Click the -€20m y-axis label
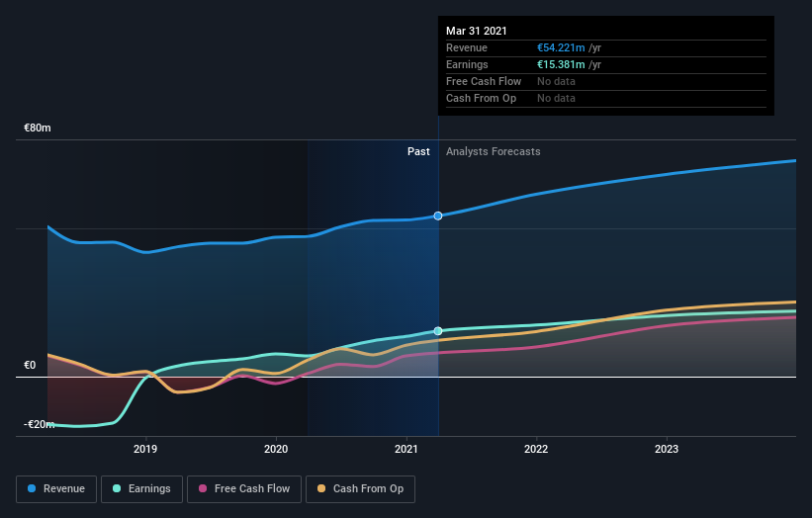This screenshot has width=812, height=518. point(39,424)
